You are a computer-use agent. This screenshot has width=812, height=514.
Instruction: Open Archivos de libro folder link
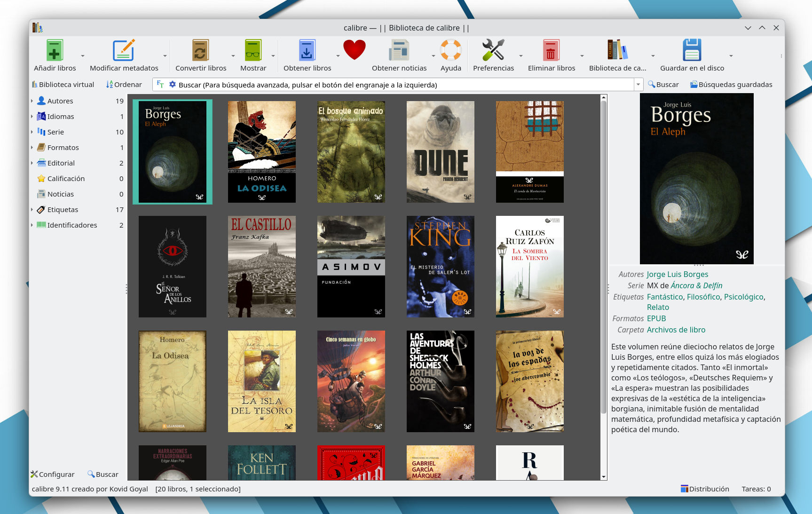676,330
